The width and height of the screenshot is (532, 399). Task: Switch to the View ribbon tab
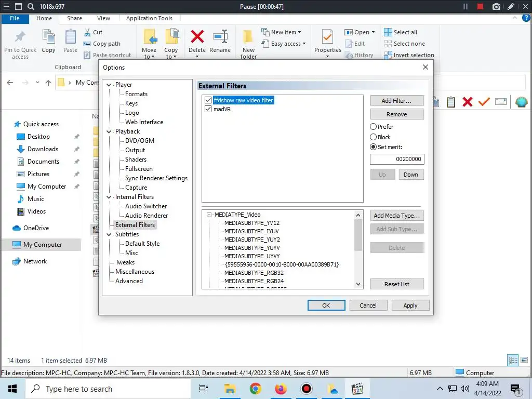click(x=103, y=18)
